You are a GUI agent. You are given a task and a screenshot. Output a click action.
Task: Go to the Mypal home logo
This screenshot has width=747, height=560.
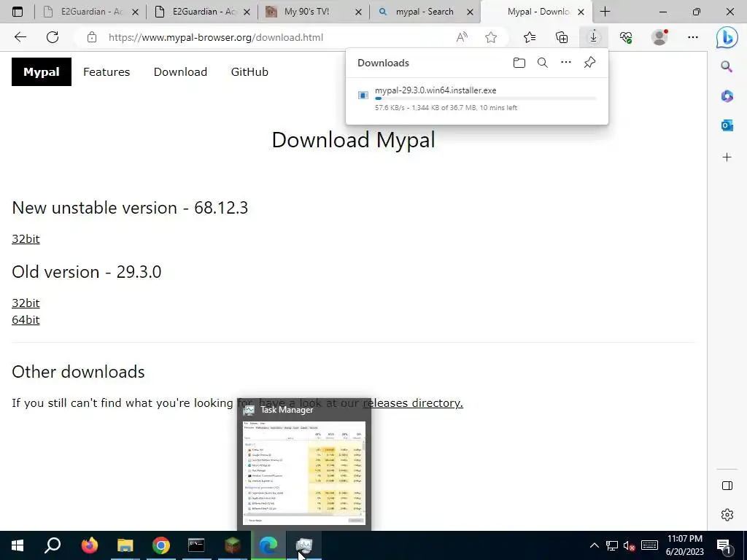[x=42, y=72]
